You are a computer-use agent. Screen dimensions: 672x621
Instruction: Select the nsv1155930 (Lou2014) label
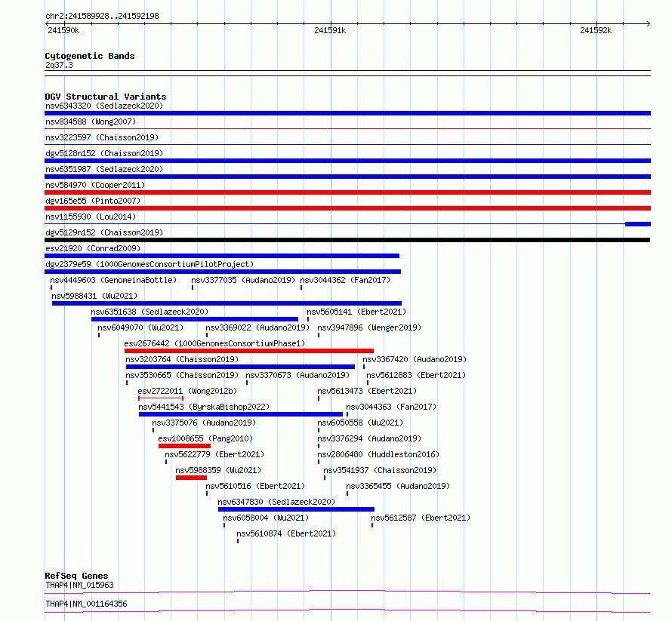pos(91,217)
